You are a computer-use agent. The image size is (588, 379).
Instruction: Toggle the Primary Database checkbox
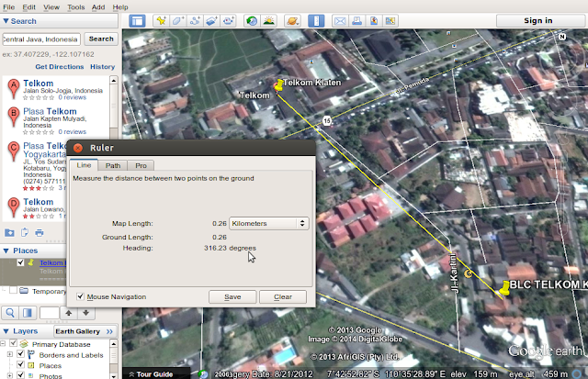pyautogui.click(x=14, y=343)
